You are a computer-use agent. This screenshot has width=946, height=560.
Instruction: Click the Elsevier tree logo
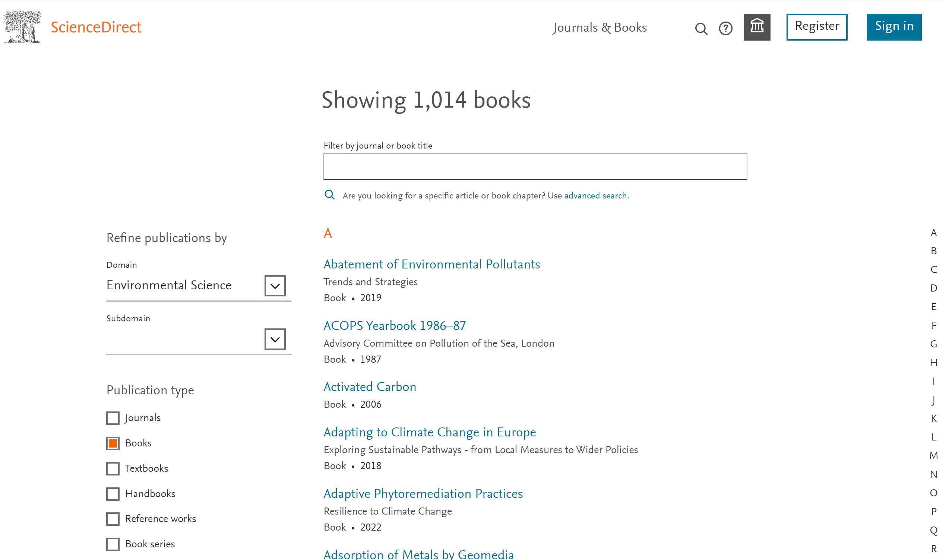click(23, 27)
